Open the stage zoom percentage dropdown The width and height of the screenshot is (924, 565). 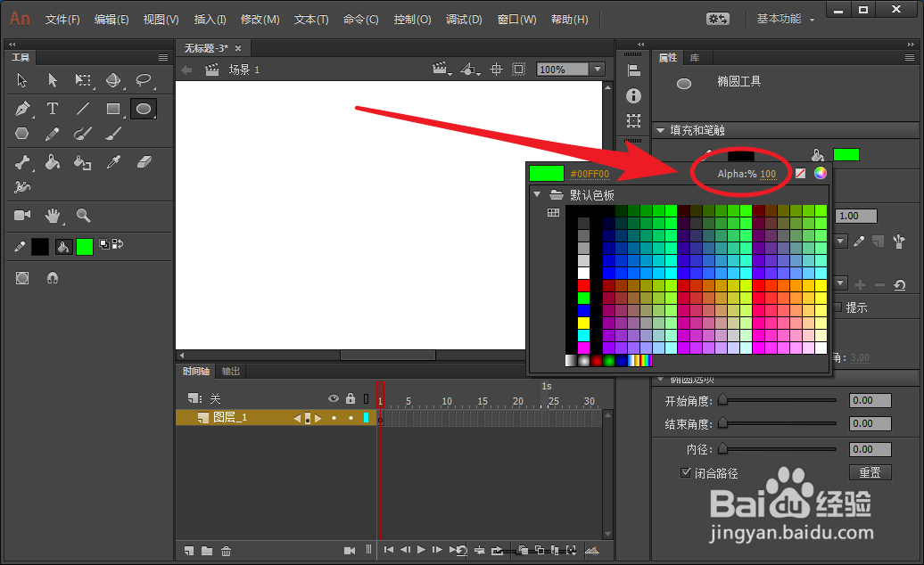(x=598, y=69)
